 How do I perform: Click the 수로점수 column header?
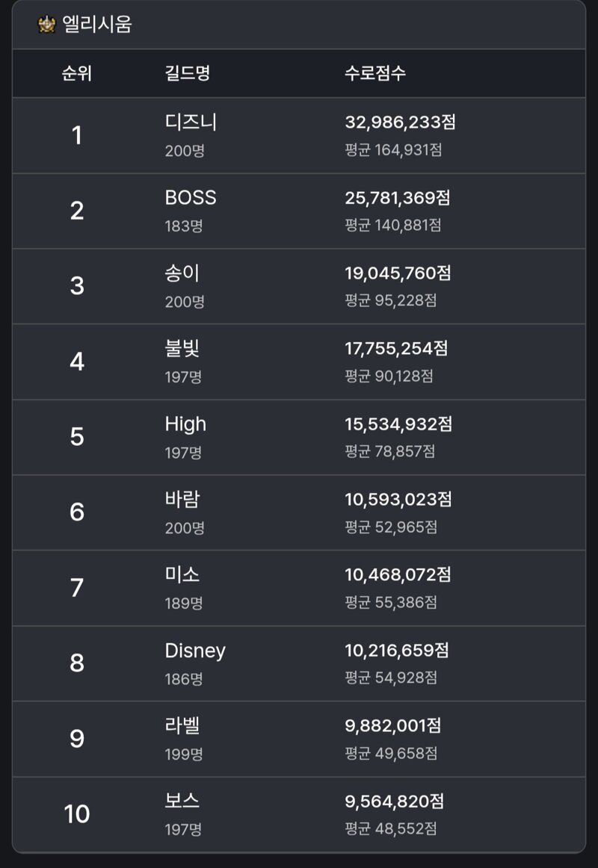[x=374, y=73]
